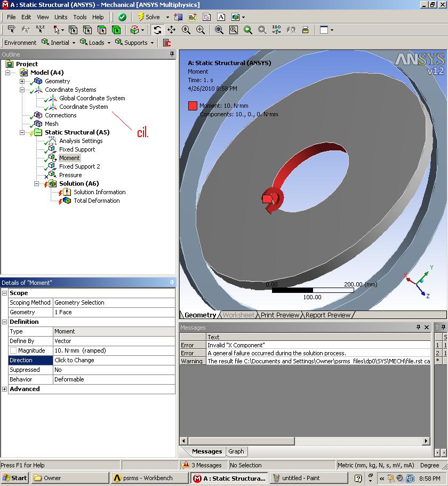This screenshot has width=448, height=486.
Task: Open psrms - Workbench in the taskbar
Action: click(x=148, y=478)
